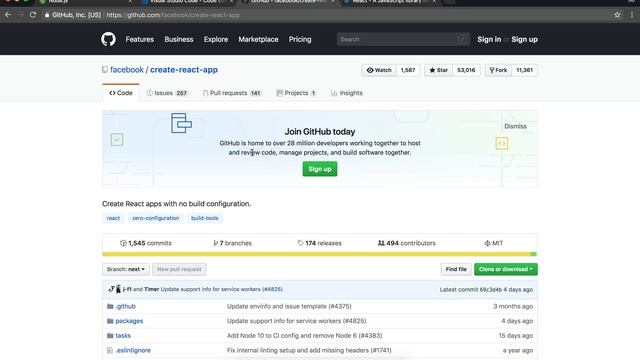
Task: View 174 releases
Action: click(x=319, y=243)
